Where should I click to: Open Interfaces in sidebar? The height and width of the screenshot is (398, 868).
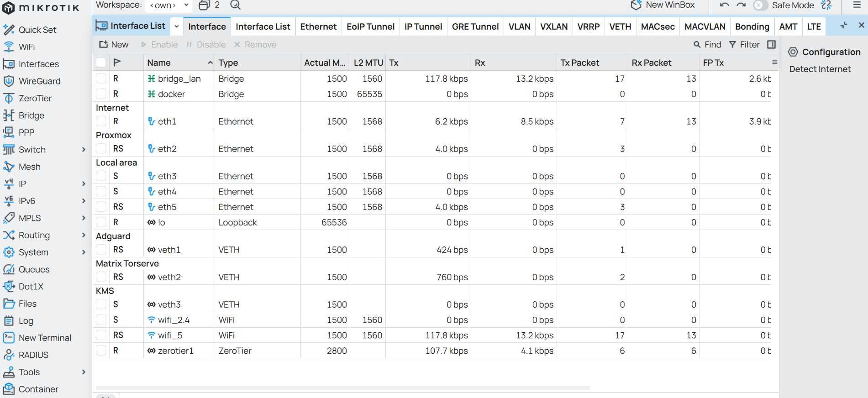pos(31,64)
